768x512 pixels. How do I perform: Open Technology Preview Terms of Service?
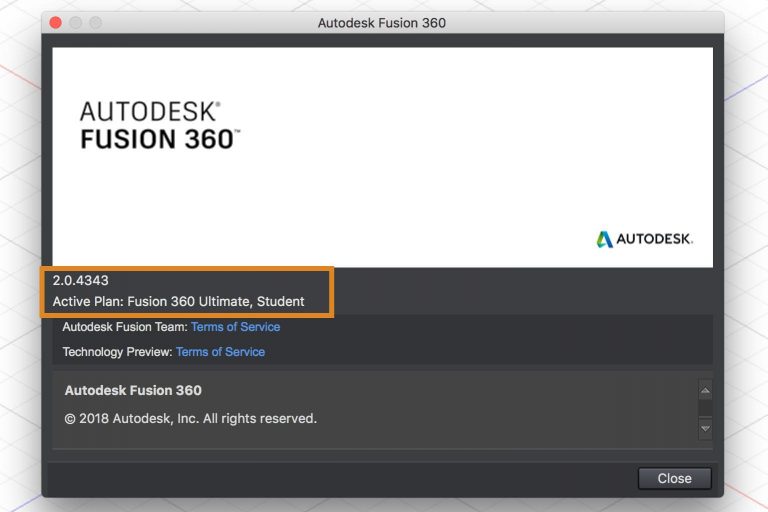click(x=220, y=352)
